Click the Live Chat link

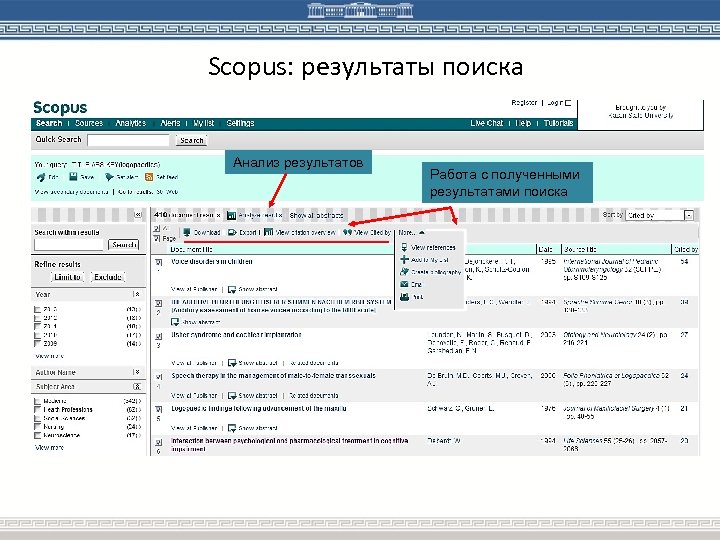coord(486,123)
